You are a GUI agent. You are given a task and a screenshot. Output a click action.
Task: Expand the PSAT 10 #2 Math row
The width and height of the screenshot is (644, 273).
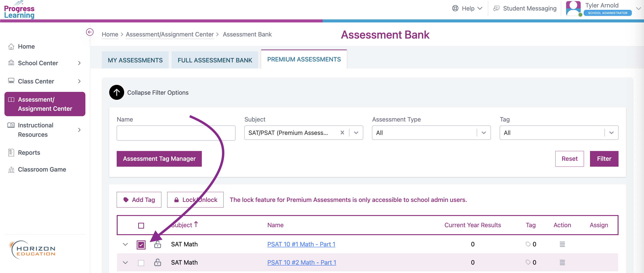(x=125, y=262)
